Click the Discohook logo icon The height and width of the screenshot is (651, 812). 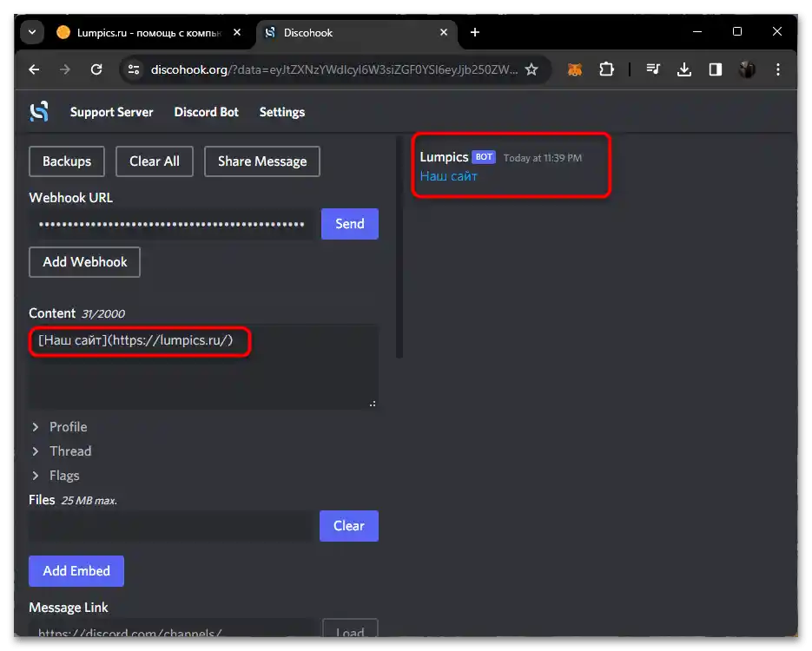pos(39,112)
